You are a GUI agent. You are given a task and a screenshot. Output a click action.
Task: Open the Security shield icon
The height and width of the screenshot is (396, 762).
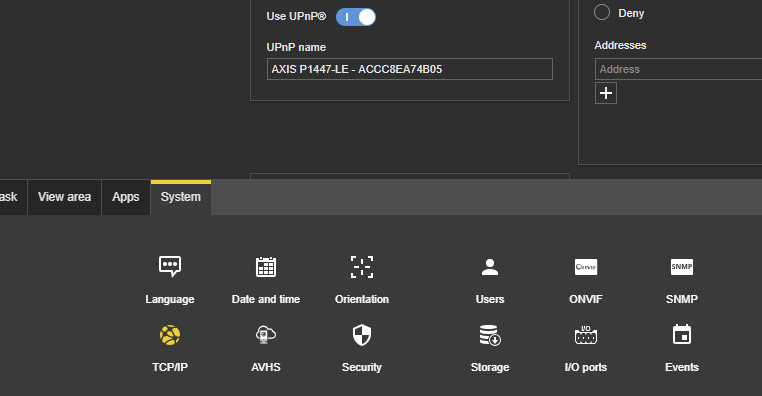click(362, 335)
